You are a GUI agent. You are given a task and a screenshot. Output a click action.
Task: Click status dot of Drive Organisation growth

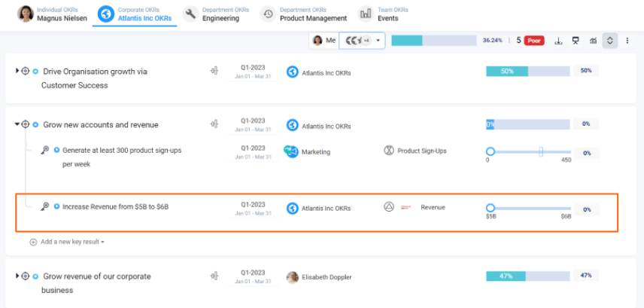[35, 71]
